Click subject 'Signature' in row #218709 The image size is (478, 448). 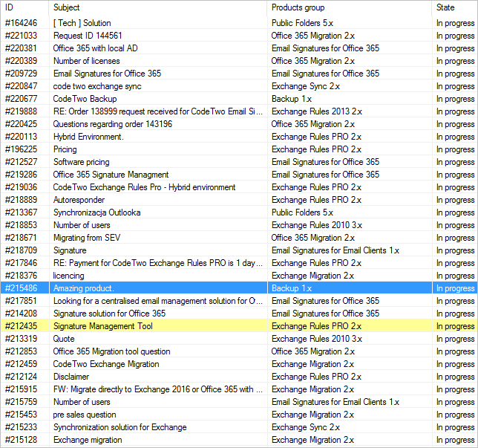(x=70, y=250)
